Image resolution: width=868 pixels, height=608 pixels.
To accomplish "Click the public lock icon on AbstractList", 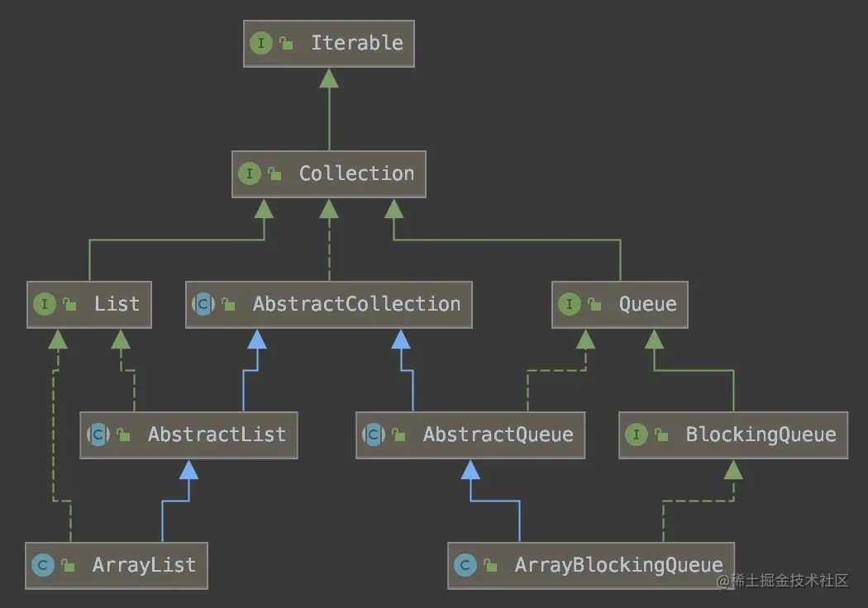I will [x=123, y=435].
